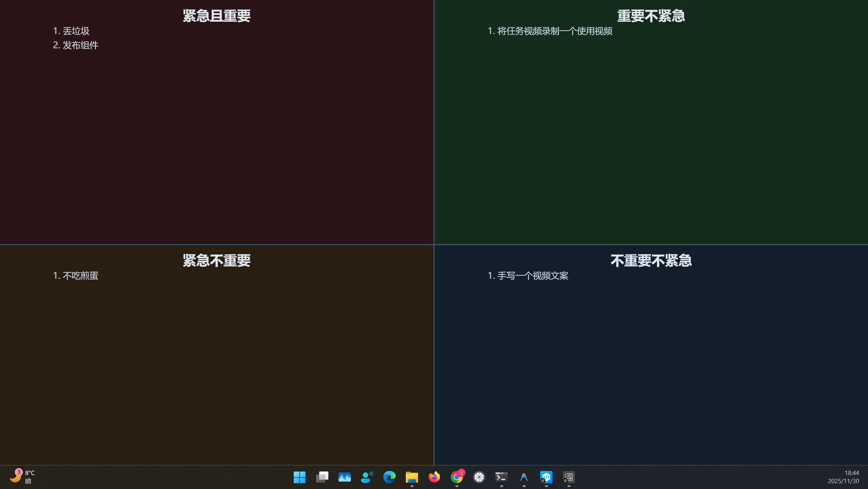Viewport: 868px width, 489px height.
Task: Click the 不重要不紧急 quadrant heading
Action: tap(651, 261)
